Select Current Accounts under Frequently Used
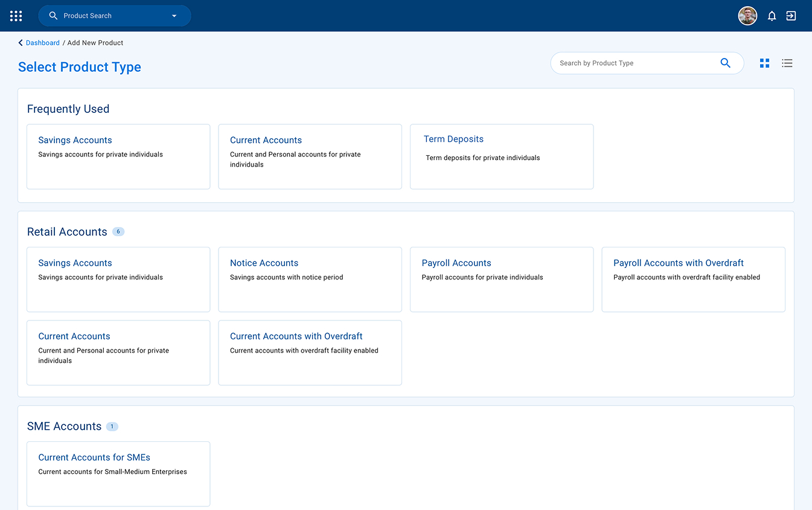This screenshot has width=812, height=510. tap(310, 157)
